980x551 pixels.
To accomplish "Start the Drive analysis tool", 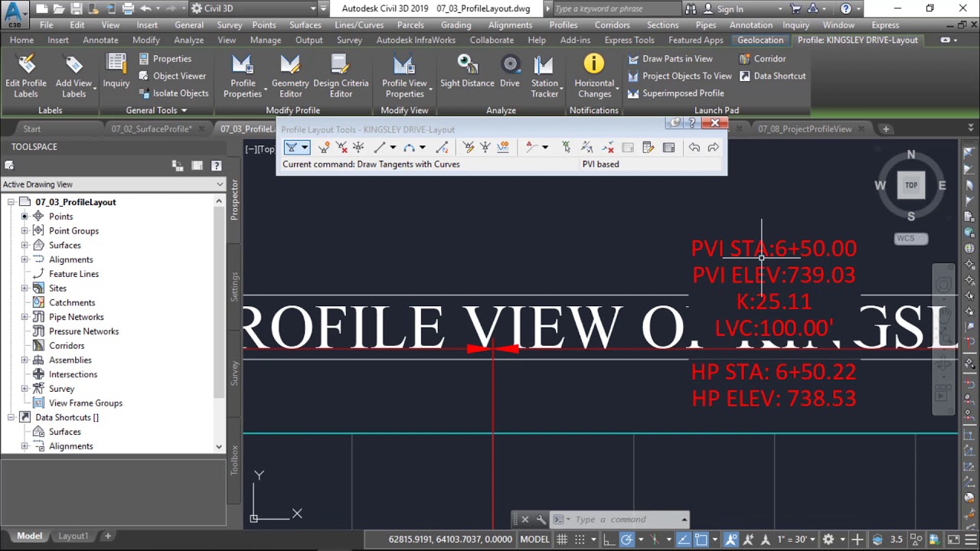I will click(510, 70).
